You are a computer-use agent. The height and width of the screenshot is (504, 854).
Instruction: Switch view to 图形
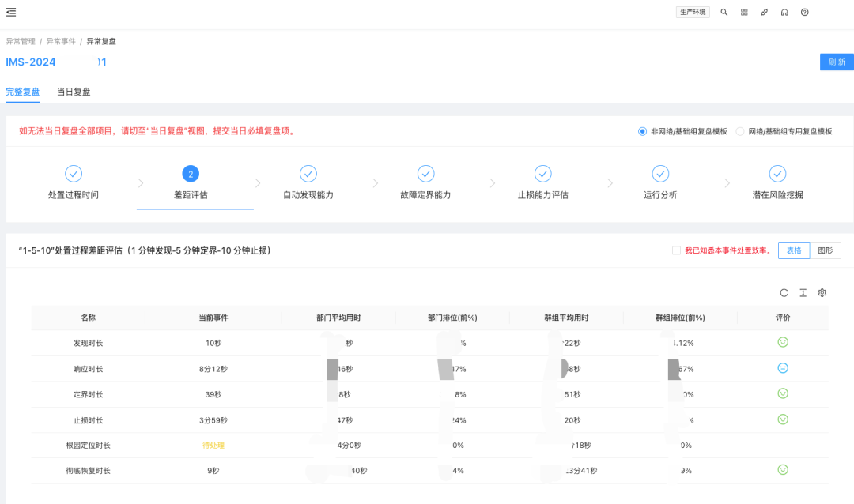click(x=825, y=250)
